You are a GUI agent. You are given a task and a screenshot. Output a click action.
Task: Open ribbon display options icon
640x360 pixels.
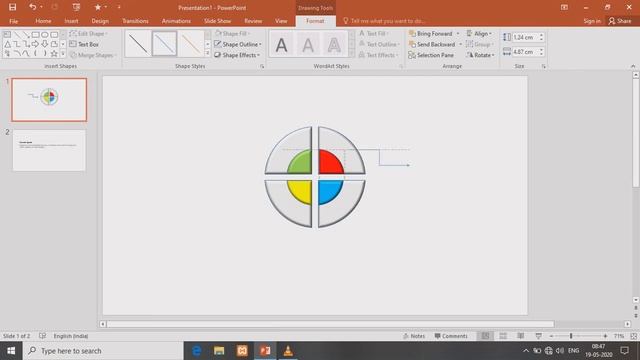point(564,7)
